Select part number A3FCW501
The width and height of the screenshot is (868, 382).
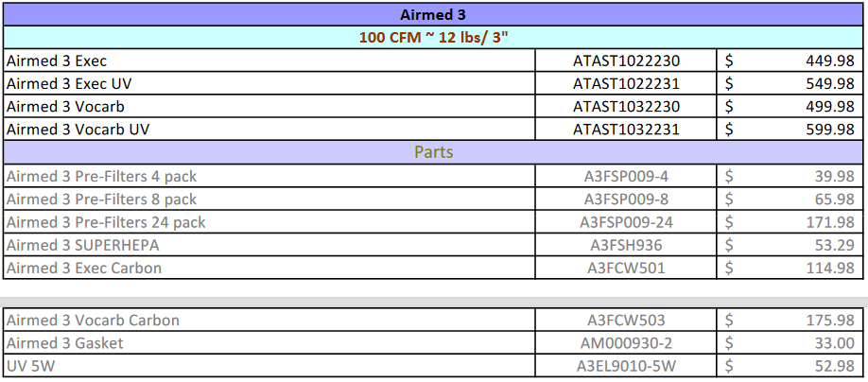click(626, 268)
